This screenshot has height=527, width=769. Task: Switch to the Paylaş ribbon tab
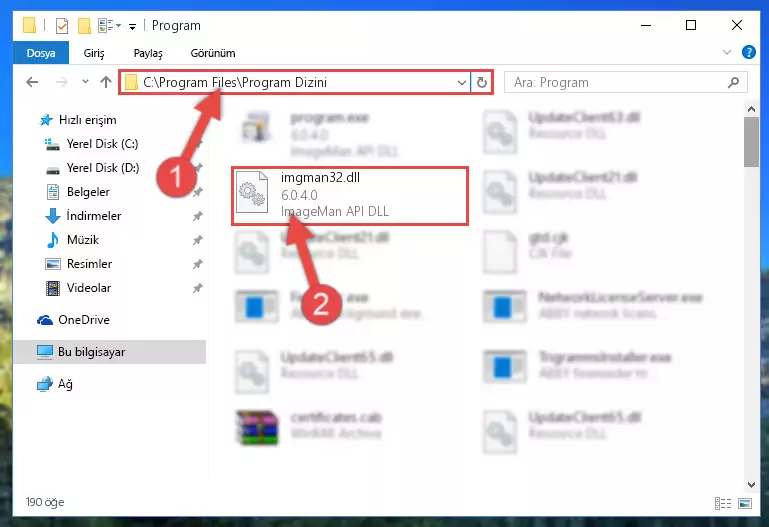(148, 53)
